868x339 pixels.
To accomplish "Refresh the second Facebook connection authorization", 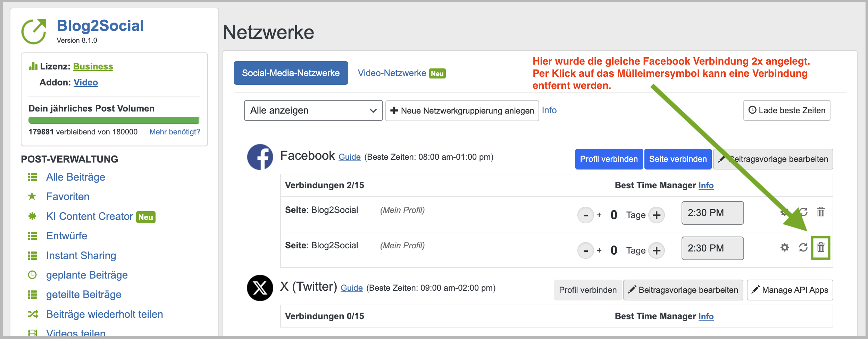I will tap(803, 248).
